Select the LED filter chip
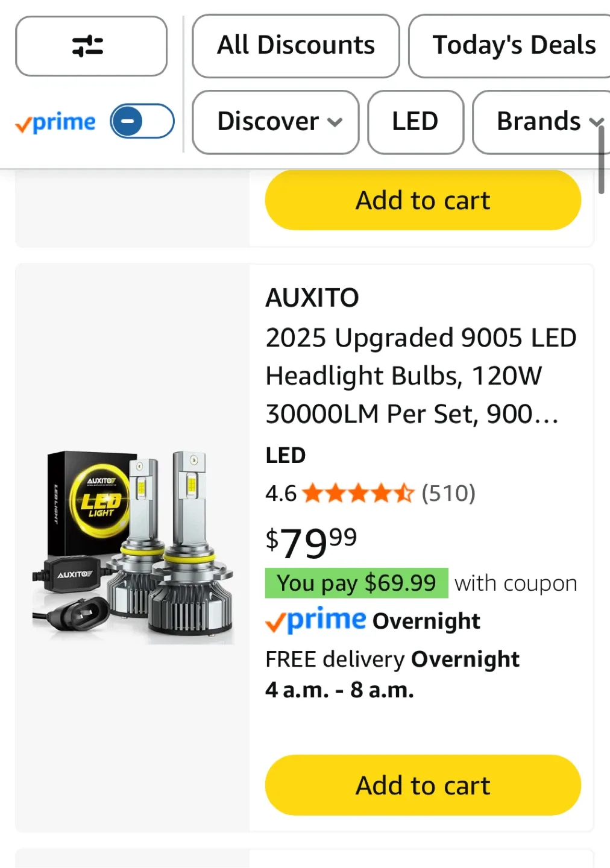Image resolution: width=610 pixels, height=868 pixels. pos(415,122)
